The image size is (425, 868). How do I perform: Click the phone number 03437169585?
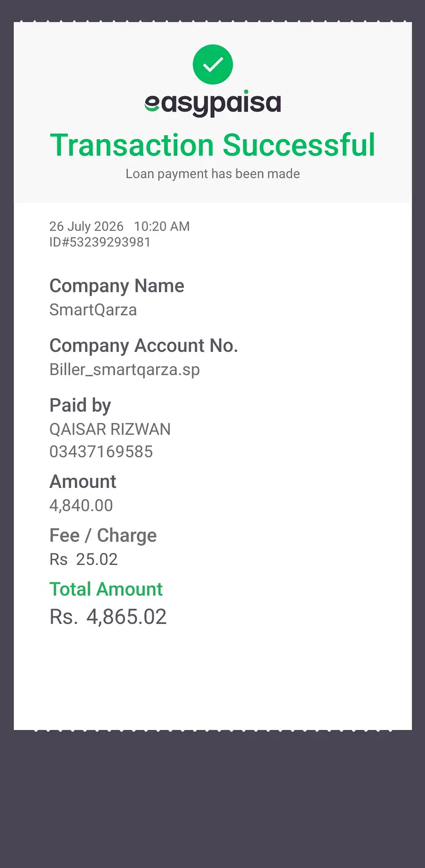coord(101,452)
